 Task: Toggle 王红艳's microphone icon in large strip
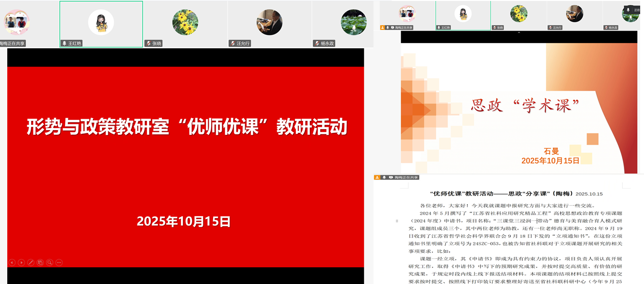[64, 44]
